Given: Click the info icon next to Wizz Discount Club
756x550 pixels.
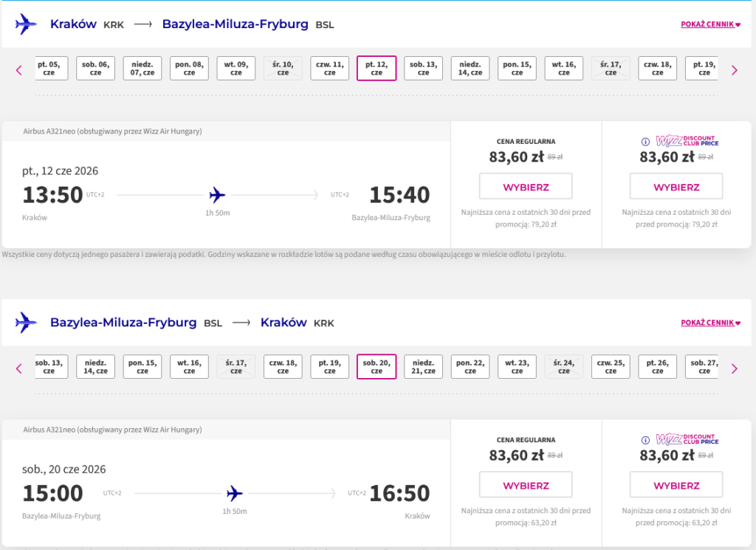Looking at the screenshot, I should [645, 142].
